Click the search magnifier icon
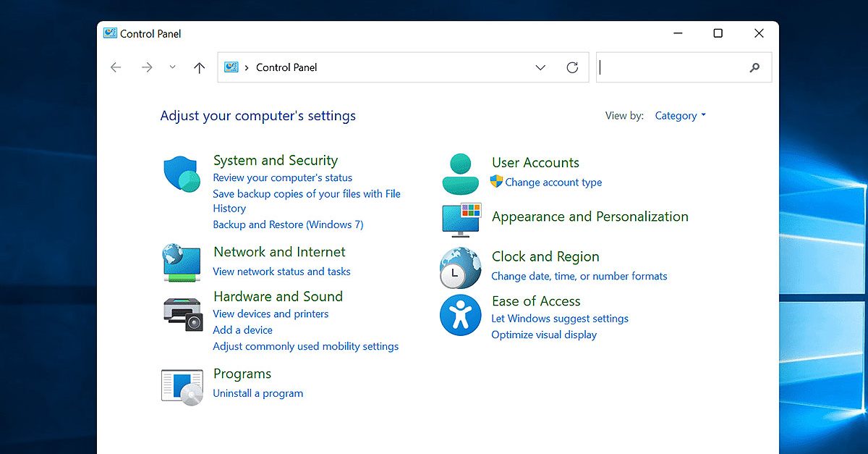The image size is (868, 454). (754, 67)
